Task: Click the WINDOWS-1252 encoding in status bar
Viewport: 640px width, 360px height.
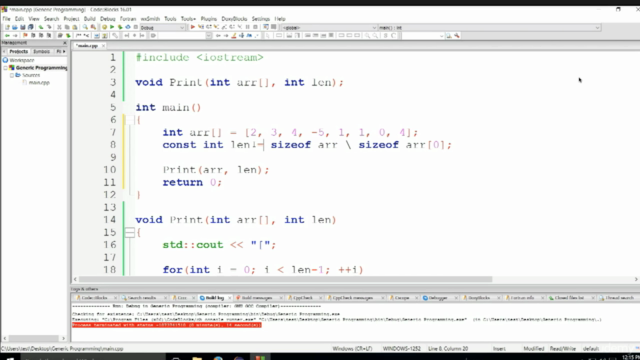Action: (401, 349)
